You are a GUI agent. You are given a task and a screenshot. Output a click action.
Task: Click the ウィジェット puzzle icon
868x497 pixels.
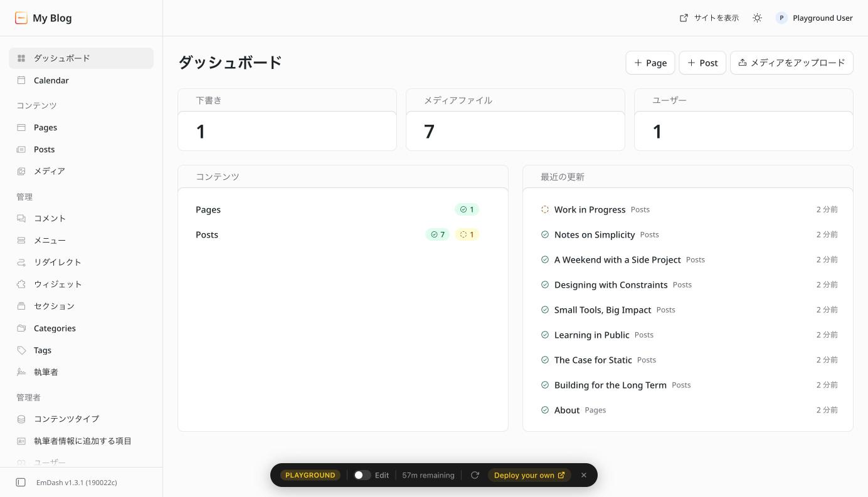tap(21, 284)
